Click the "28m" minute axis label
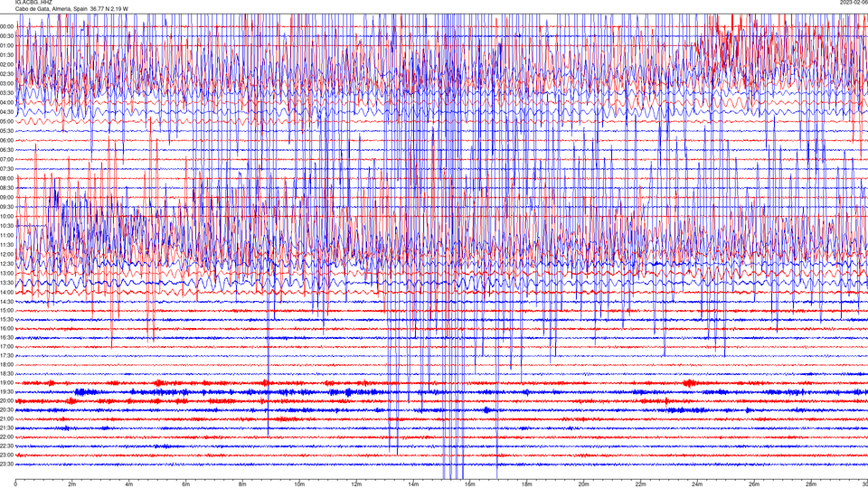Viewport: 868px width, 488px height. [811, 484]
